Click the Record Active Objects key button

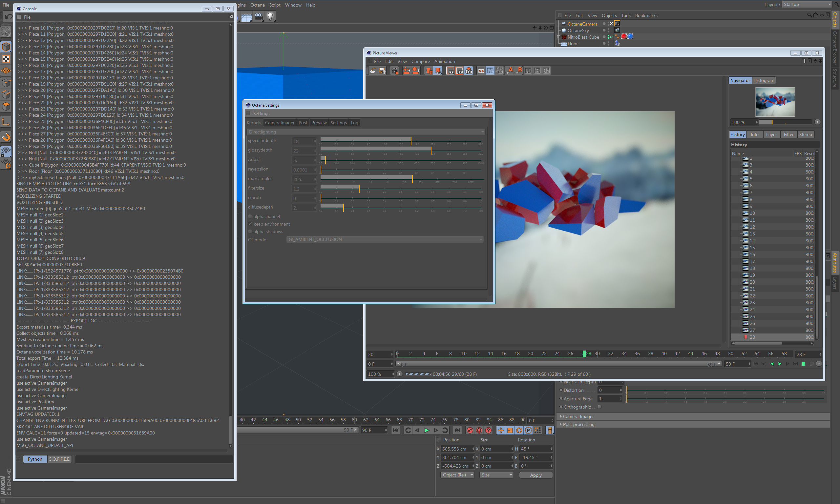470,430
